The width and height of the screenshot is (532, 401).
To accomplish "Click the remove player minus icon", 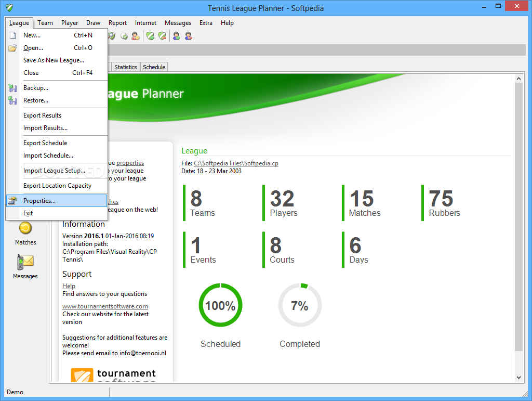I will click(189, 36).
